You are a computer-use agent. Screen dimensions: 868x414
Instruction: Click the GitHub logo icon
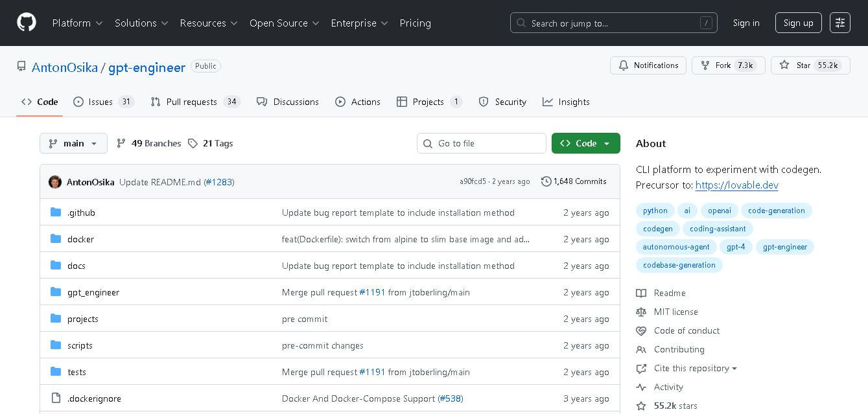27,23
